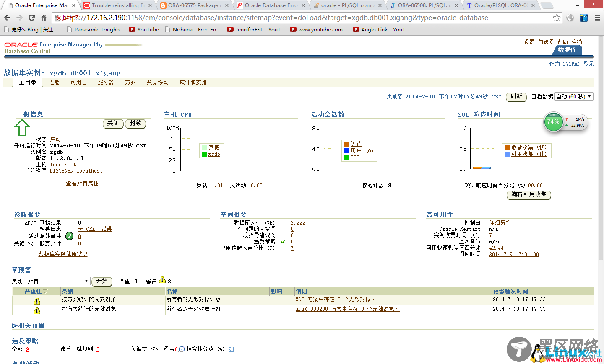Open the 类别 所有 dropdown
Image resolution: width=604 pixels, height=364 pixels.
click(x=58, y=281)
